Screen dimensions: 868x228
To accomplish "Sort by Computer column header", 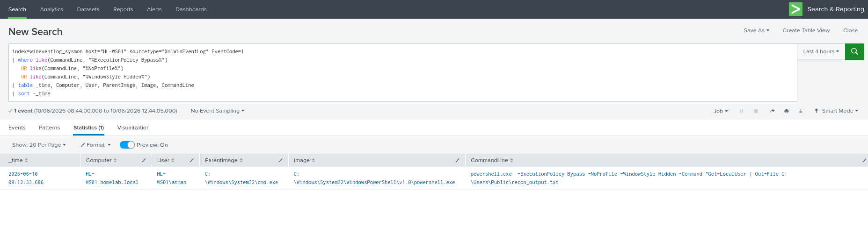I will tap(101, 160).
